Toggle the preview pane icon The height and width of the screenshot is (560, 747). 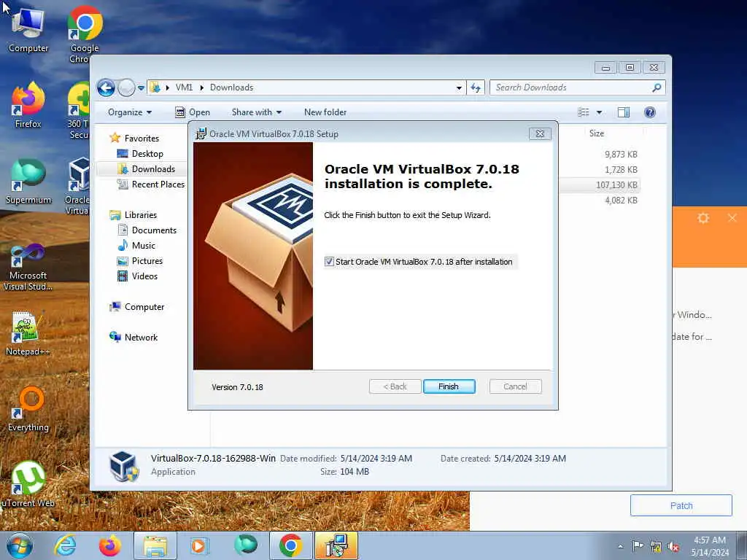click(623, 112)
